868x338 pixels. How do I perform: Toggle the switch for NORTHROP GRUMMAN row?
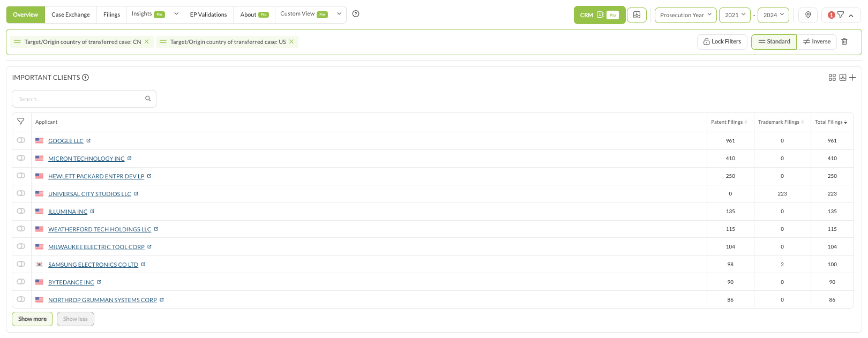[21, 299]
